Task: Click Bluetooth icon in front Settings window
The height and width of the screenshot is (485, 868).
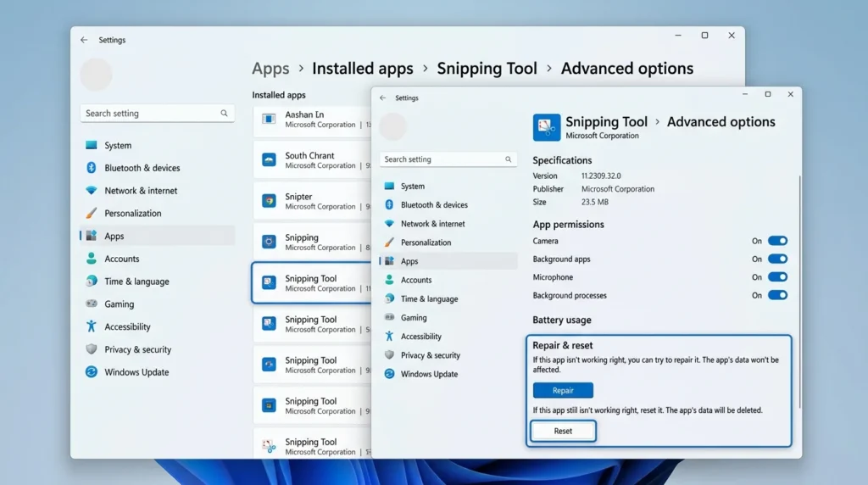Action: point(389,205)
